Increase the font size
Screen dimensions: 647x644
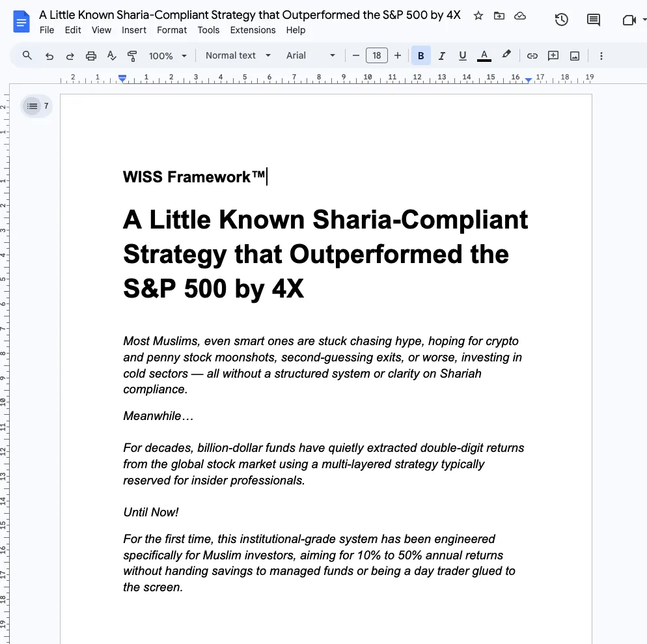click(x=397, y=55)
